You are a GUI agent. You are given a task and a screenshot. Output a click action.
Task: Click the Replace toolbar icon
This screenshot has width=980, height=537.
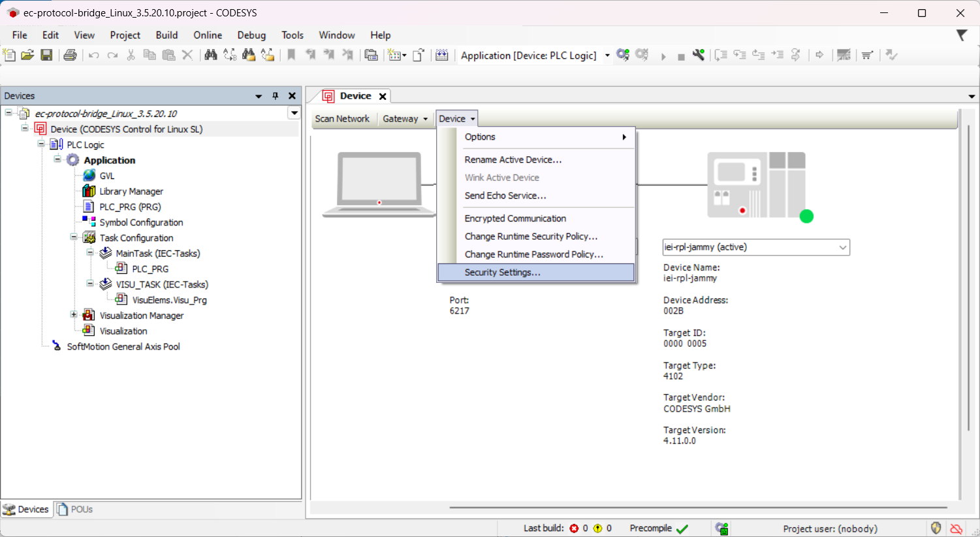(230, 56)
